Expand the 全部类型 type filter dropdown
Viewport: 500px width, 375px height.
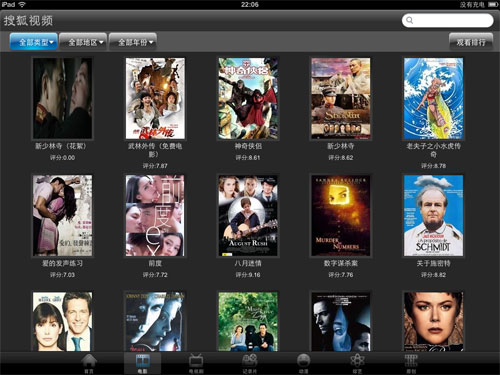(34, 42)
